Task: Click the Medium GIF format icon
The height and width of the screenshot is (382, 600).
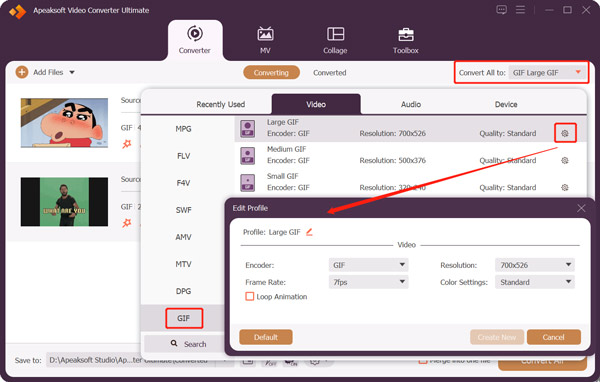Action: tap(248, 156)
